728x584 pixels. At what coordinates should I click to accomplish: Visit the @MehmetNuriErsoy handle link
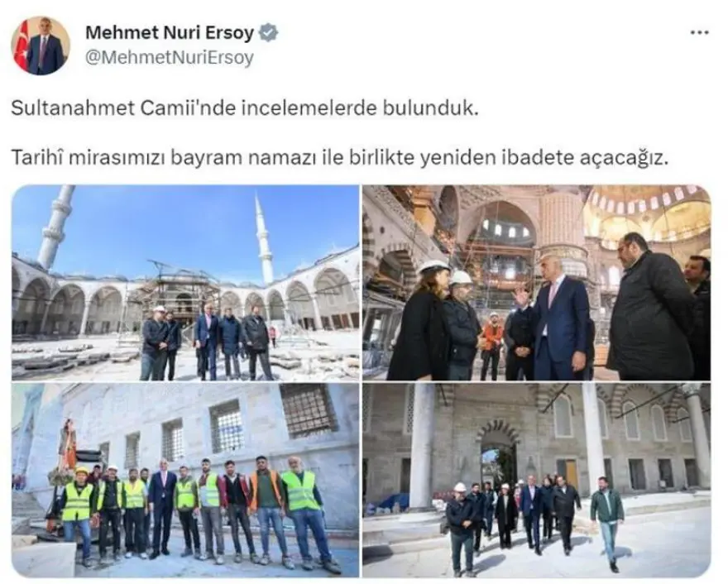[170, 58]
